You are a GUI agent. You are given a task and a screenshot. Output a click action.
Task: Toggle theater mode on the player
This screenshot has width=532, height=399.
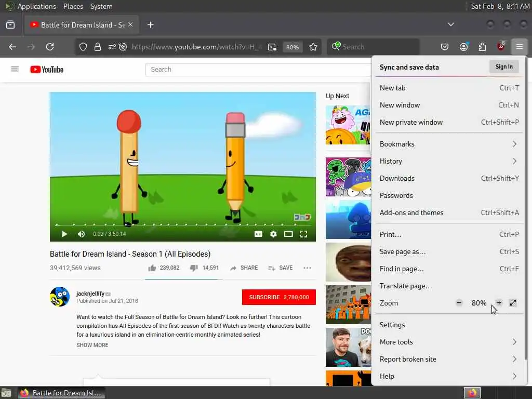(x=288, y=234)
